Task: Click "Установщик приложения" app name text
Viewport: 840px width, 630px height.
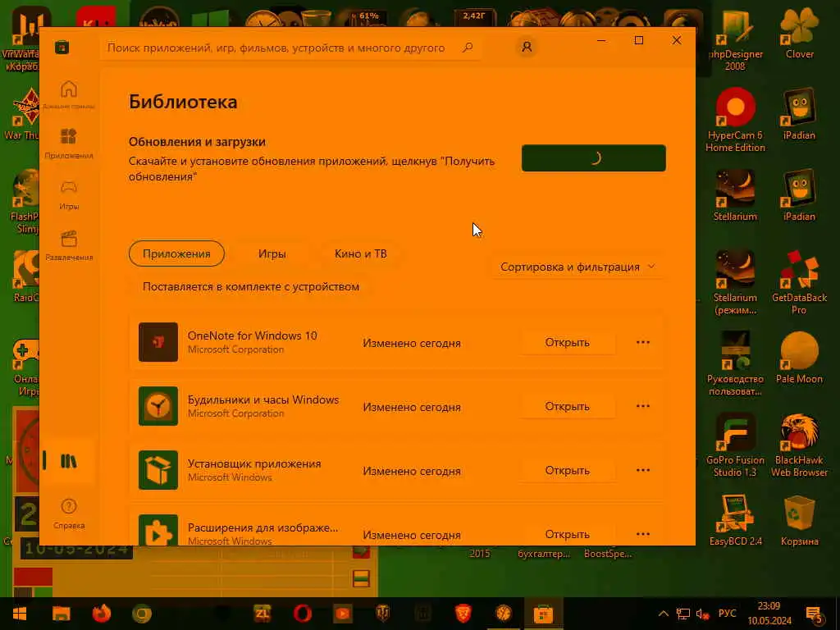Action: (254, 463)
